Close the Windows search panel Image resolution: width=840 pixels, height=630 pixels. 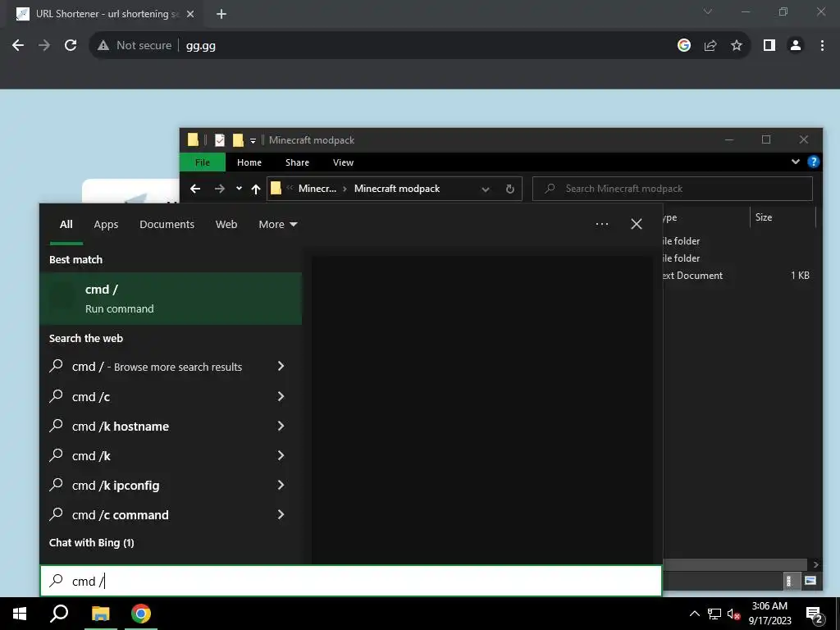pyautogui.click(x=636, y=224)
